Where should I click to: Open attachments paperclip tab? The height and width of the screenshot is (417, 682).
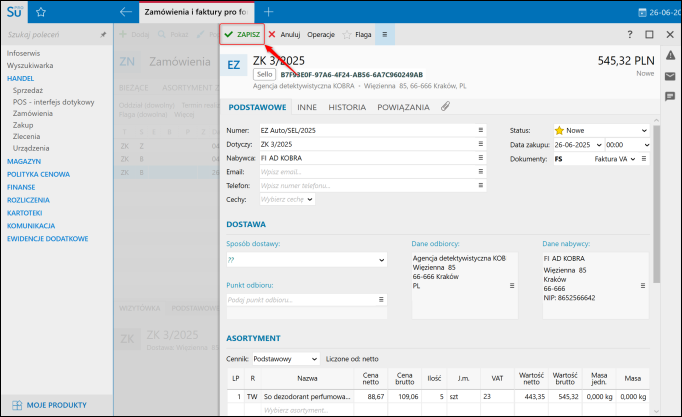click(445, 107)
